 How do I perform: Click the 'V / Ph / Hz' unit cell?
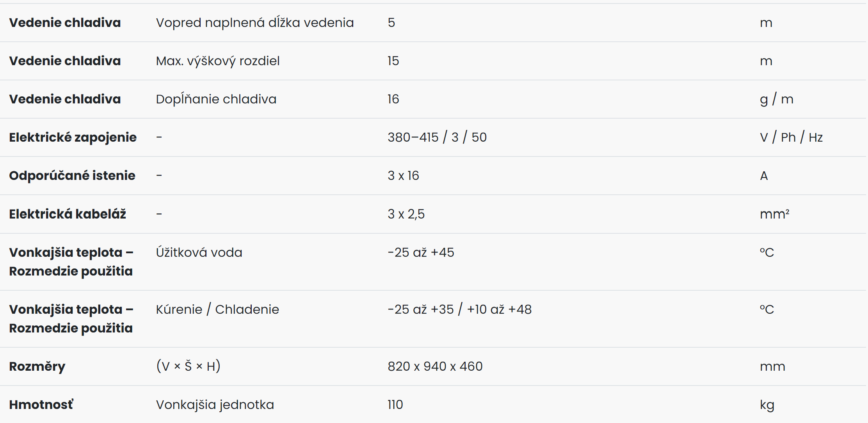791,137
